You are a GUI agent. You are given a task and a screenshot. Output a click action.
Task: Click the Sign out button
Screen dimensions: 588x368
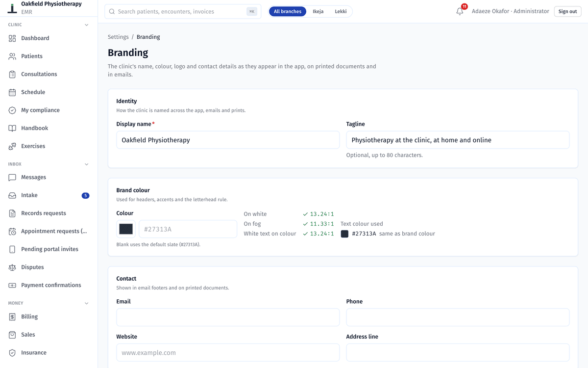click(567, 11)
